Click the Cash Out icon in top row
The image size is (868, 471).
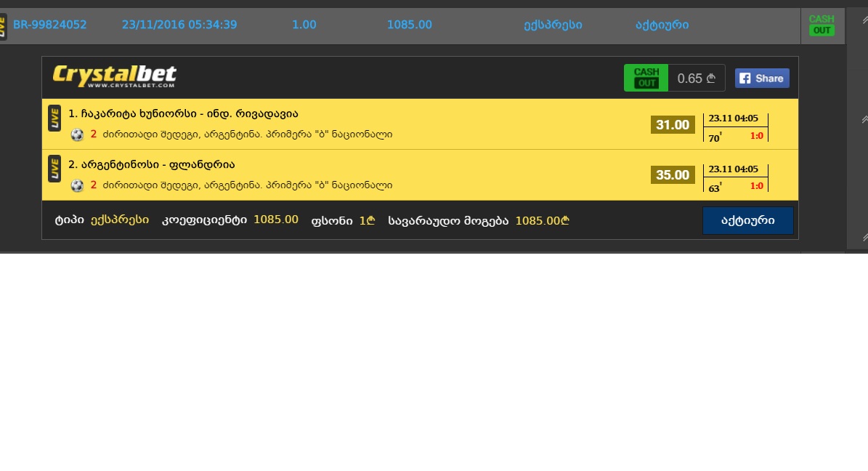[822, 25]
